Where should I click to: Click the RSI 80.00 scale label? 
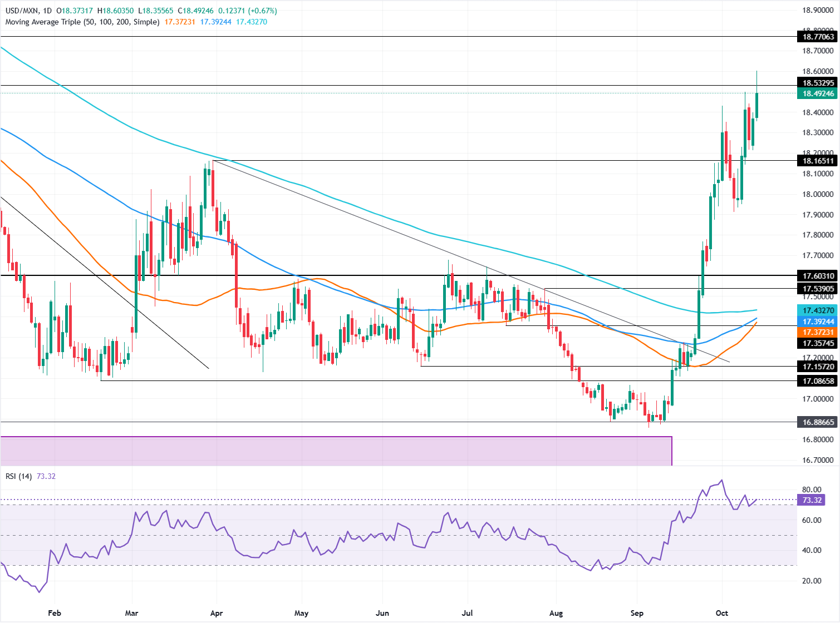812,489
